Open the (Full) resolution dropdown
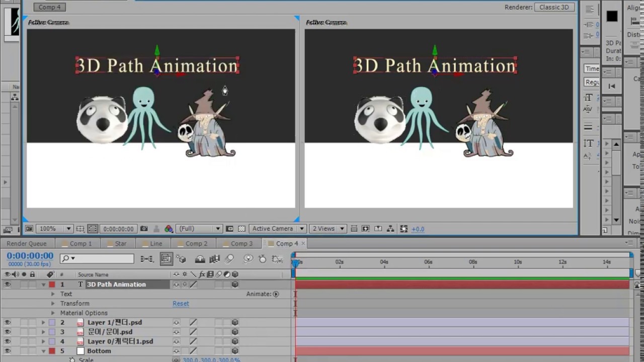This screenshot has height=362, width=644. 199,229
